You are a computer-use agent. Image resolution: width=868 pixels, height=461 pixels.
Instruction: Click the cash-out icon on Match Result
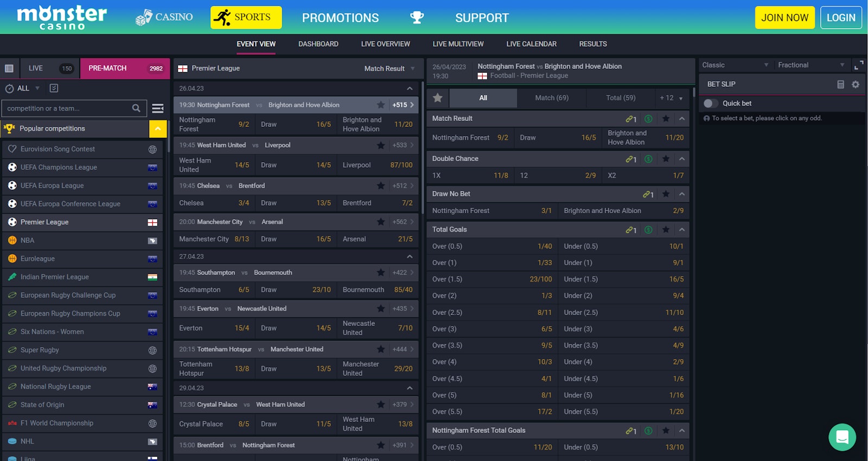(648, 119)
